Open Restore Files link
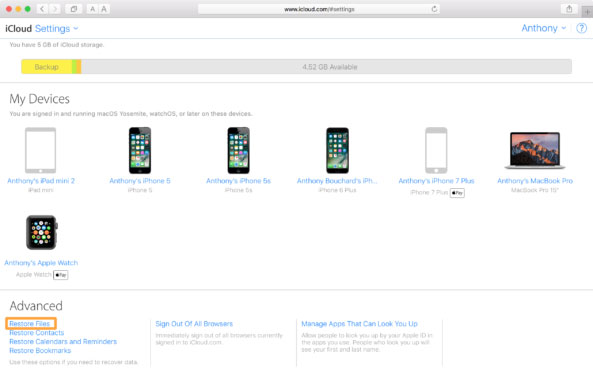The height and width of the screenshot is (374, 593). (x=29, y=324)
